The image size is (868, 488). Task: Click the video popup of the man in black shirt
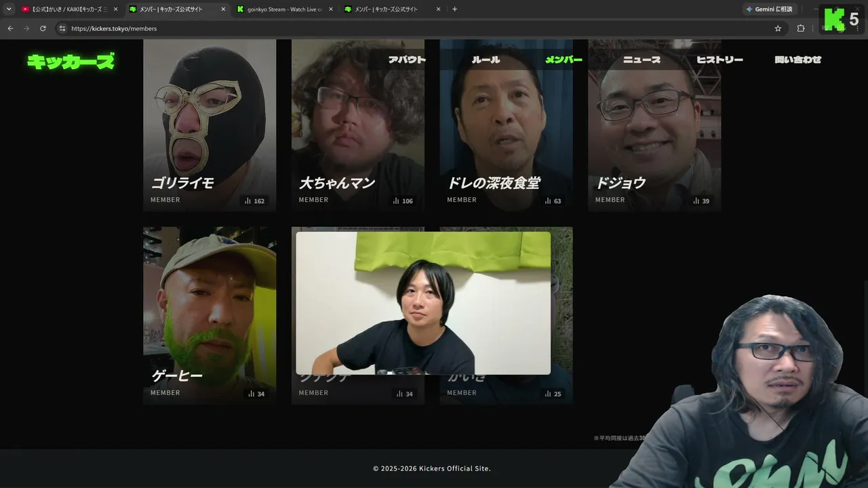click(423, 303)
